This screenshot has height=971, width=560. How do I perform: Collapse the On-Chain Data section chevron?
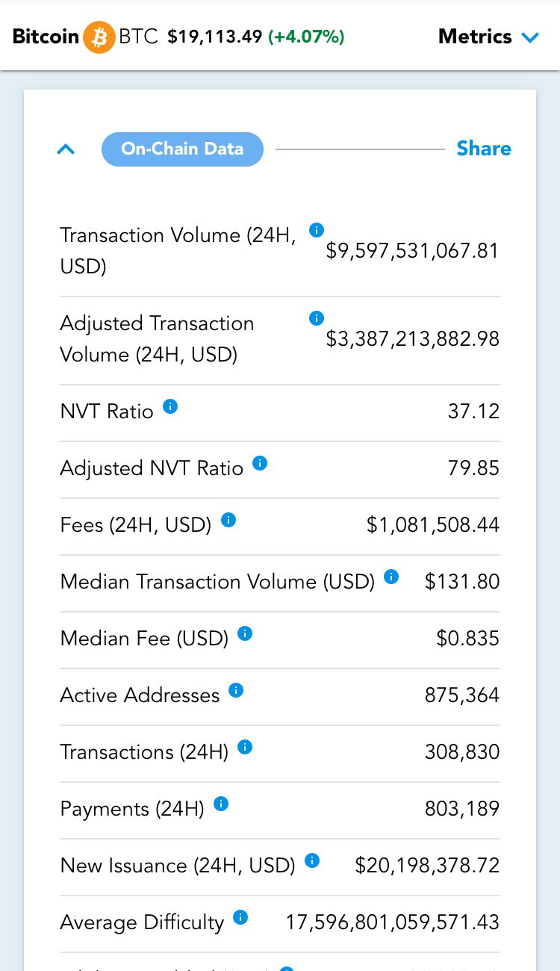click(x=66, y=149)
